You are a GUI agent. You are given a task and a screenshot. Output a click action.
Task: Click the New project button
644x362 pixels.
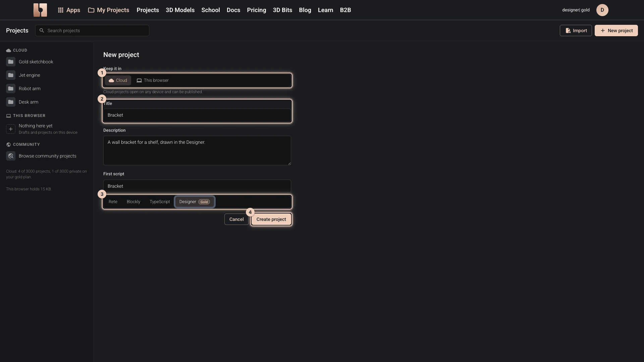click(x=616, y=31)
